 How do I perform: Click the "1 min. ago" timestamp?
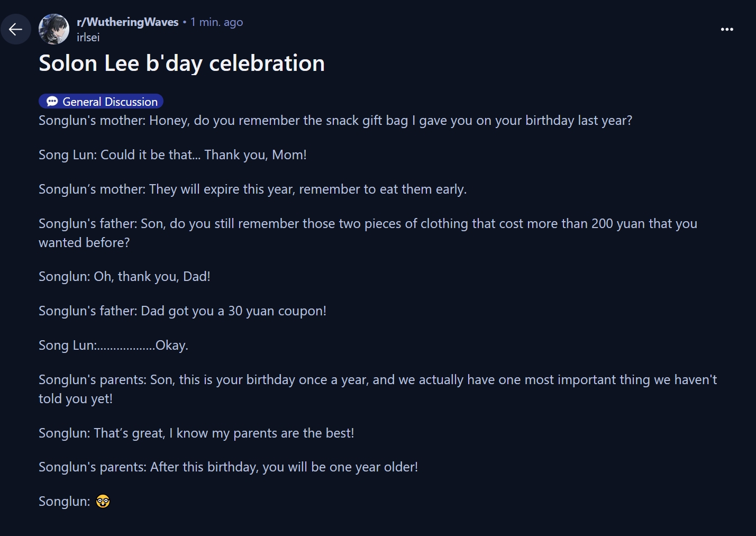click(217, 22)
